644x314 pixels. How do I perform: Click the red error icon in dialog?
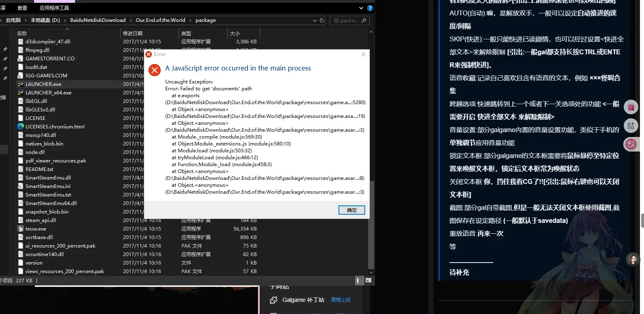tap(155, 70)
